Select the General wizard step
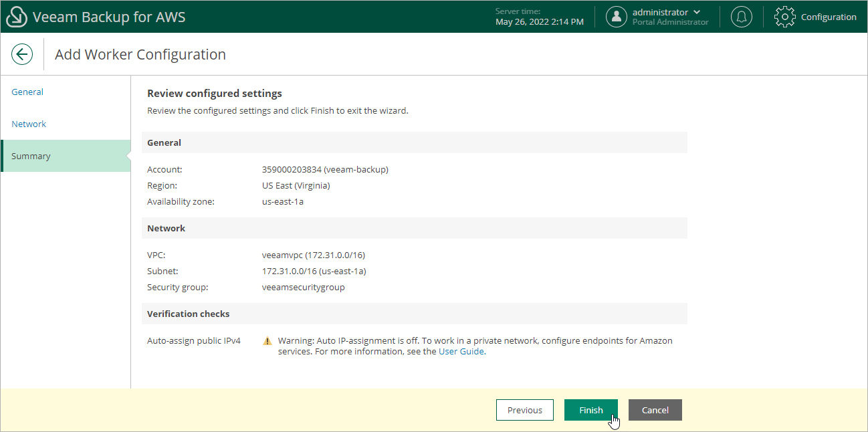 (27, 92)
